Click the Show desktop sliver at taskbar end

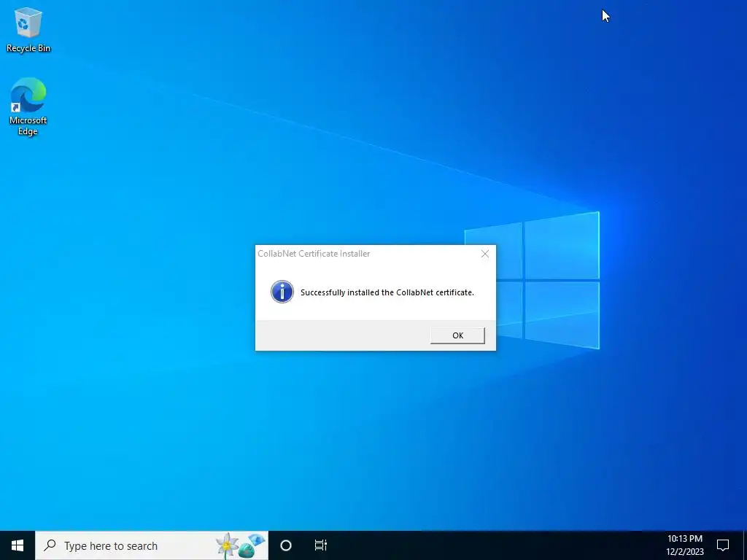coord(745,545)
